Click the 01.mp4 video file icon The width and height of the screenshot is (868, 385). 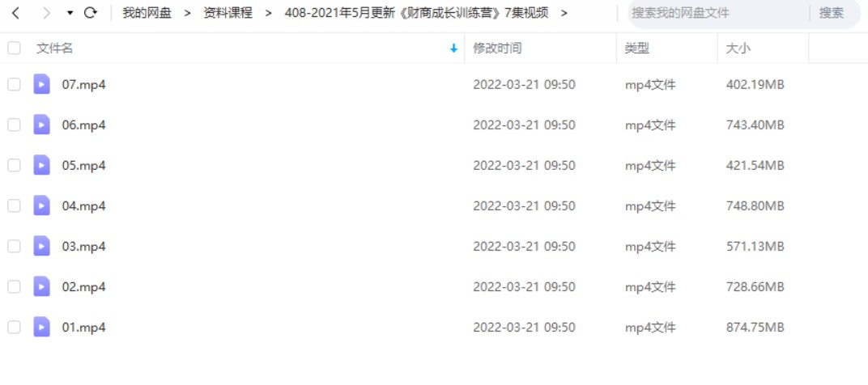click(x=41, y=327)
